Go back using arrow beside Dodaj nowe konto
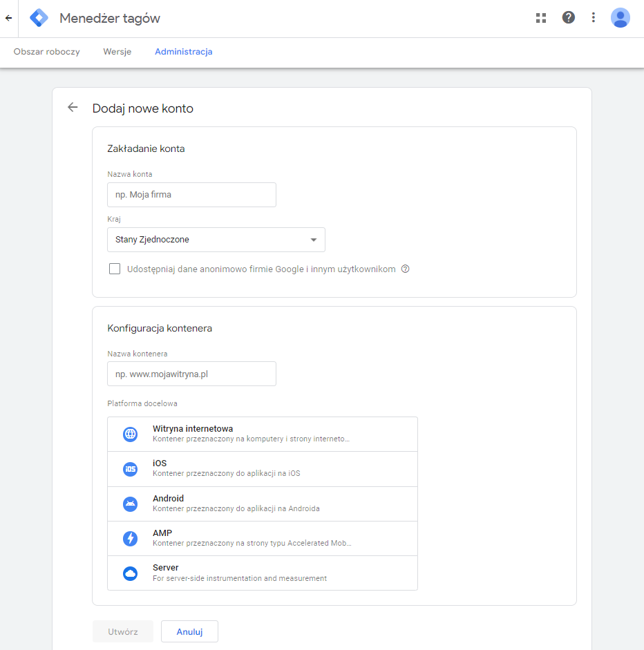Viewport: 644px width, 650px height. (73, 108)
